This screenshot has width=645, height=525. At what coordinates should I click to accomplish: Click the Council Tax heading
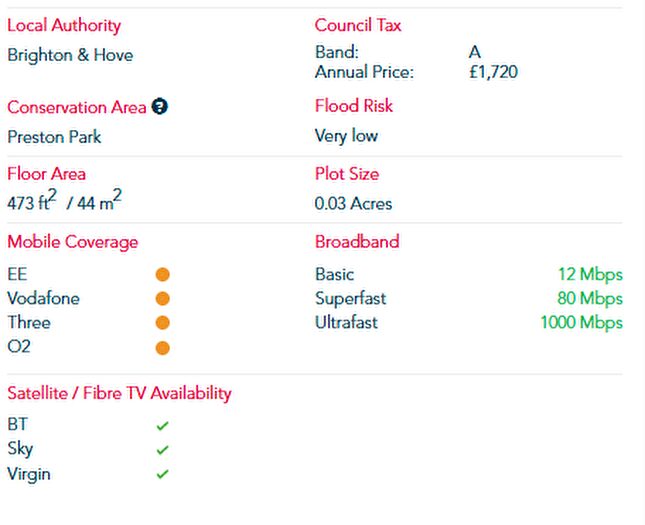[x=358, y=26]
